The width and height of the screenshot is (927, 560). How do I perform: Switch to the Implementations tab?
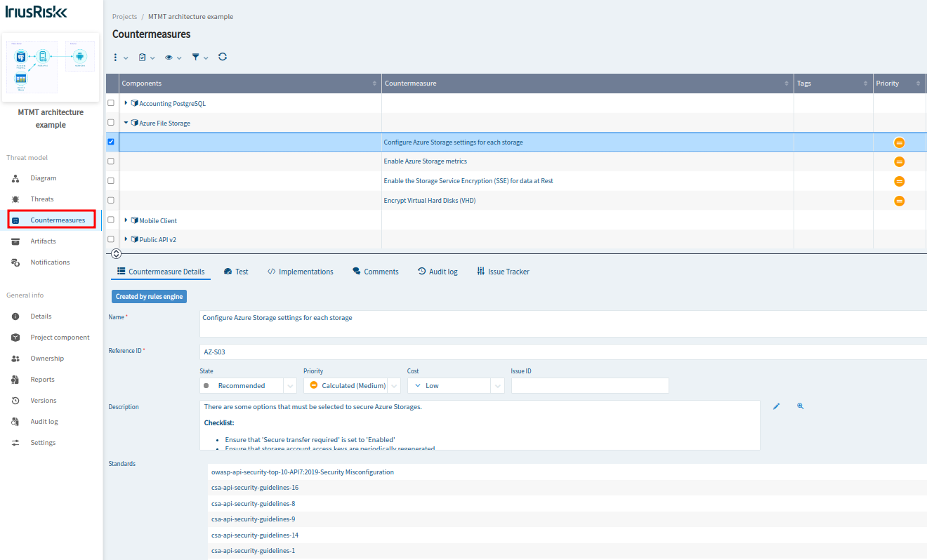click(x=301, y=271)
